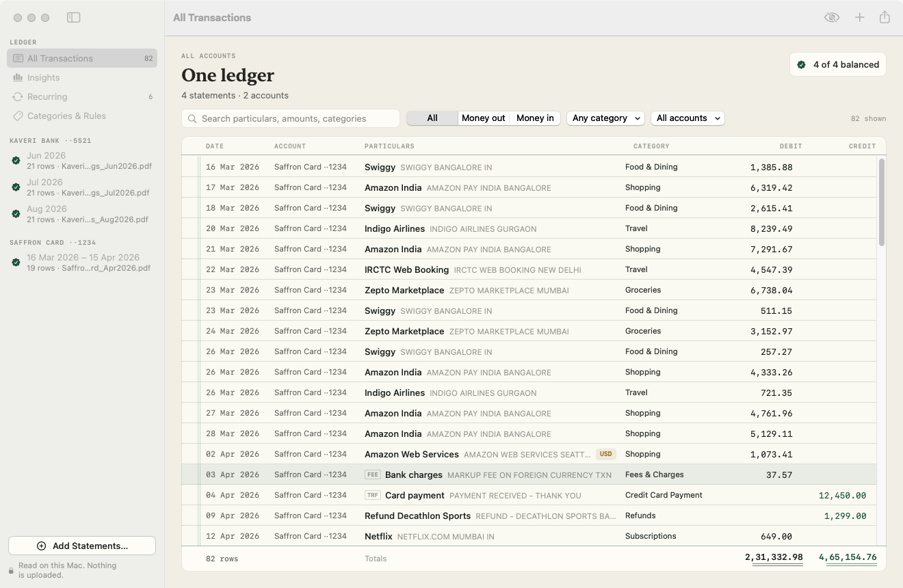Click Swiggy 1,385.88 on 16 Mar

coord(771,167)
